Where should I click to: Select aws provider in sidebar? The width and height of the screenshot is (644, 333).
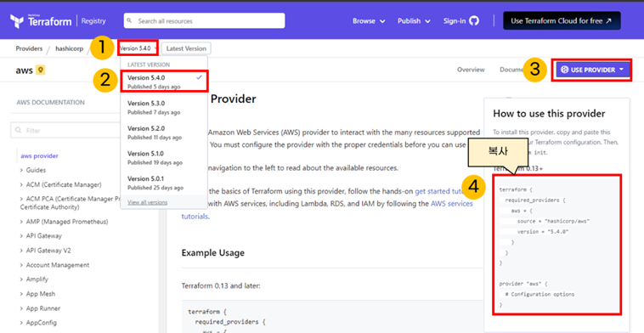(39, 156)
